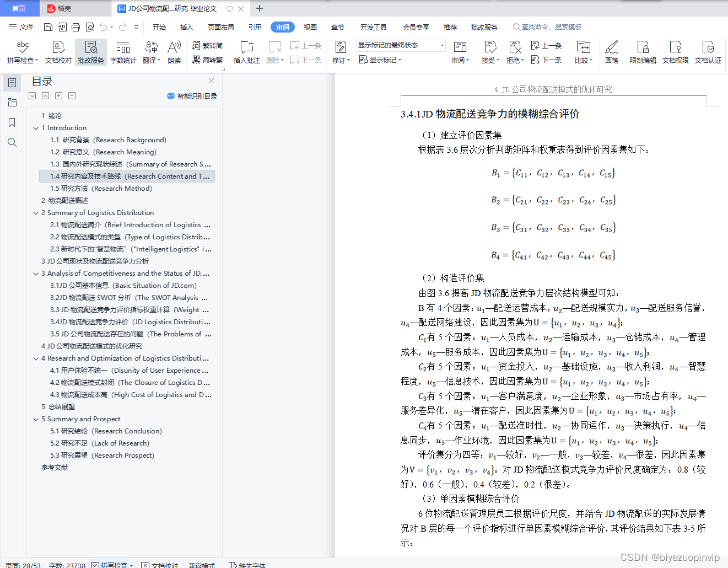This screenshot has height=568, width=728.
Task: Click the save document icon
Action: click(48, 27)
